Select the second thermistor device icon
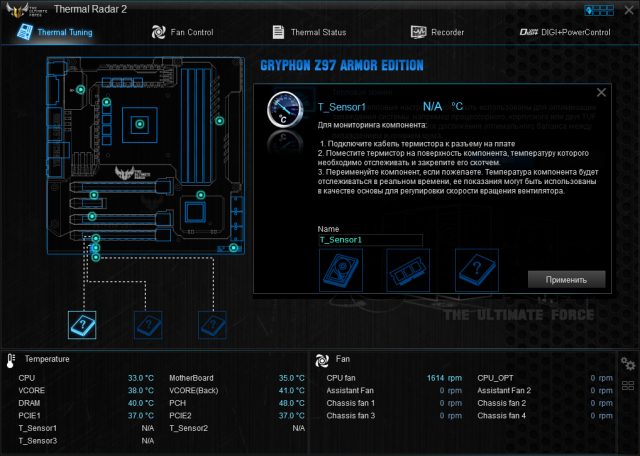Viewport: 640px width, 456px height. click(x=148, y=325)
